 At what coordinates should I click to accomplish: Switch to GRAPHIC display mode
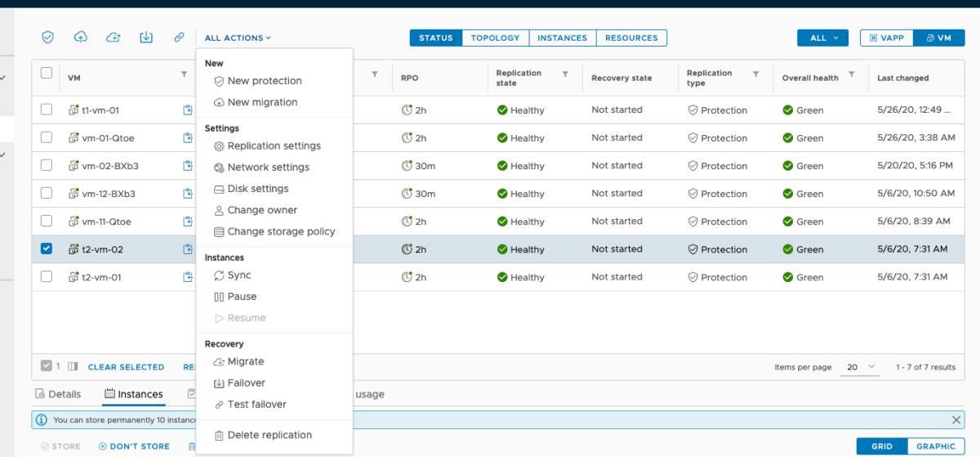coord(935,446)
